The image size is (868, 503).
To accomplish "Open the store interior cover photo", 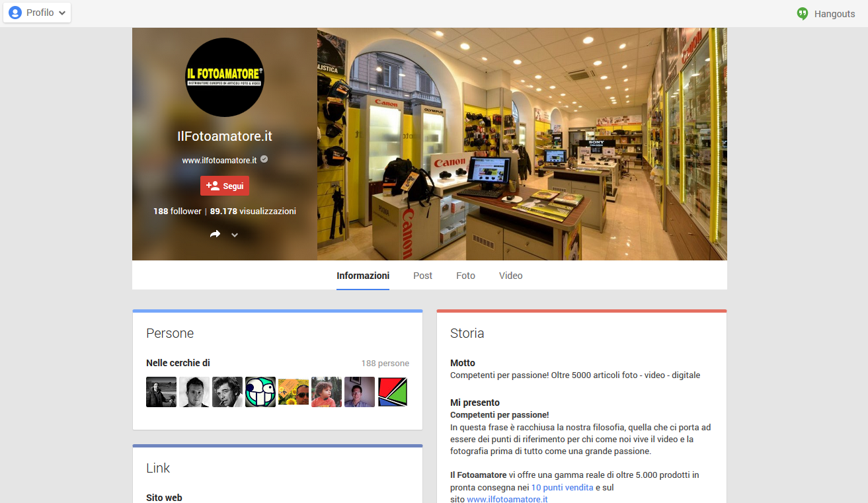I will pyautogui.click(x=522, y=144).
